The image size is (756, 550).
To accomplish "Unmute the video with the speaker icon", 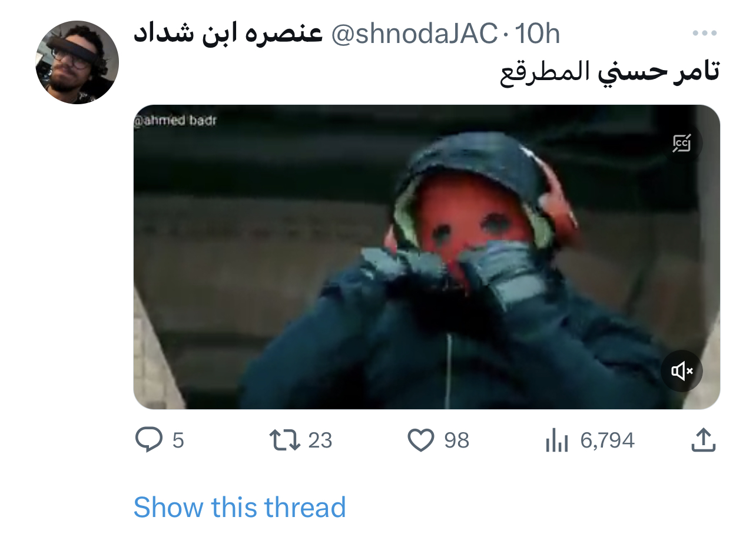I will 682,371.
